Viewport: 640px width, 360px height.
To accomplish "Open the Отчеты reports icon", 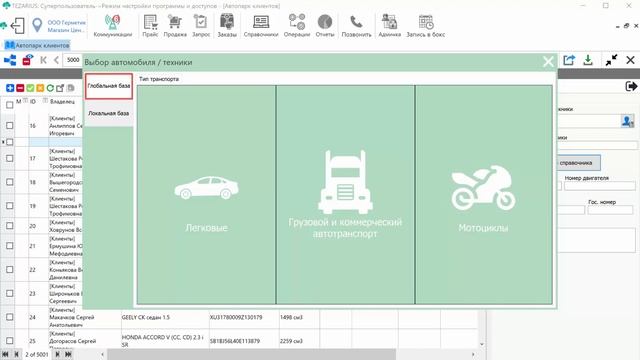I will tap(325, 26).
